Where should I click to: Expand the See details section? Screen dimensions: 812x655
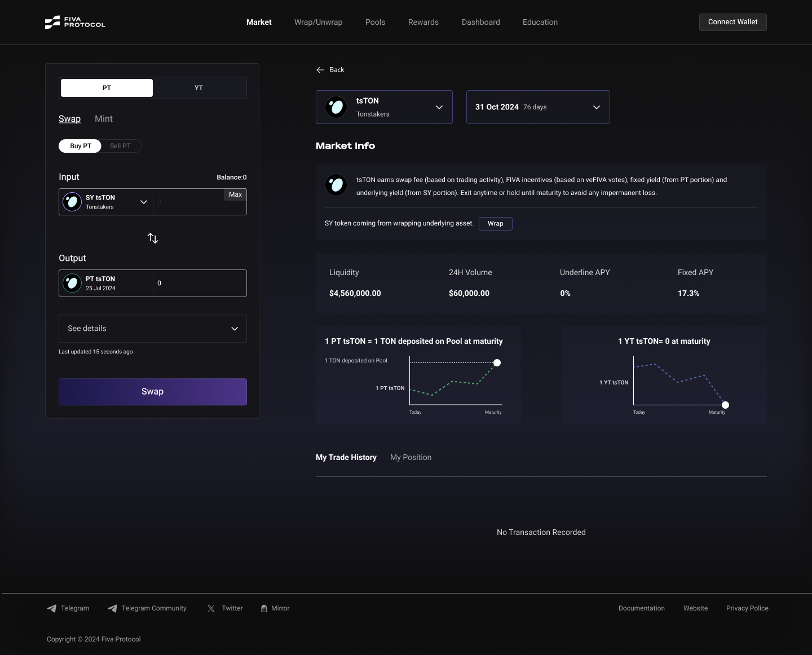[x=152, y=329]
